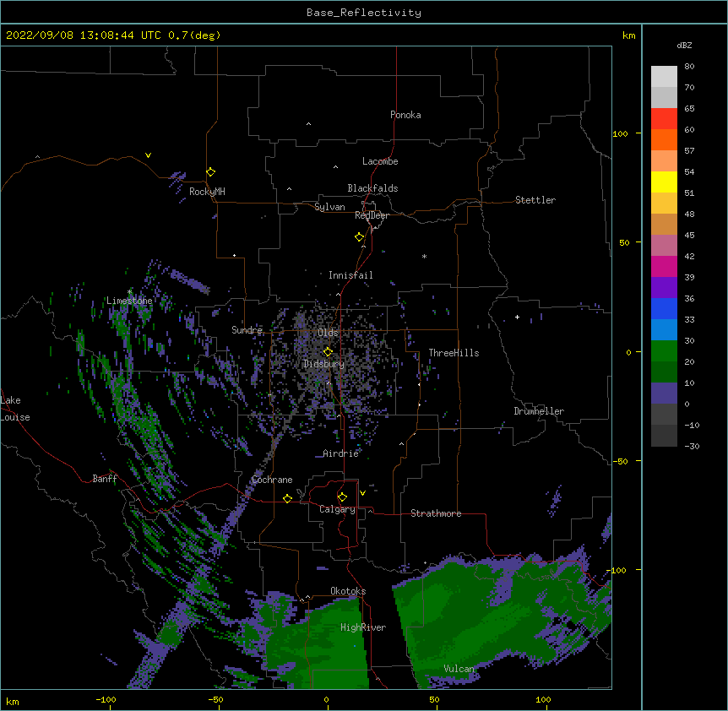Click the yellow V marker northeast of Calgary
This screenshot has width=728, height=711.
362,493
